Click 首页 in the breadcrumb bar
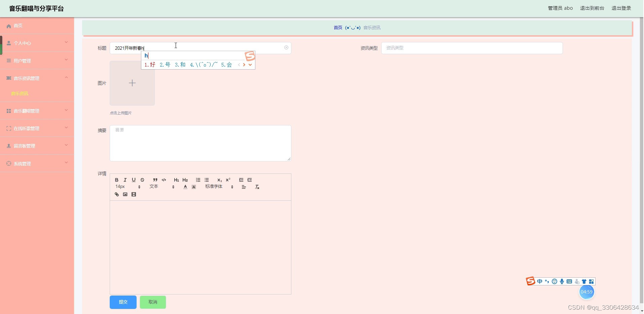 [x=338, y=28]
